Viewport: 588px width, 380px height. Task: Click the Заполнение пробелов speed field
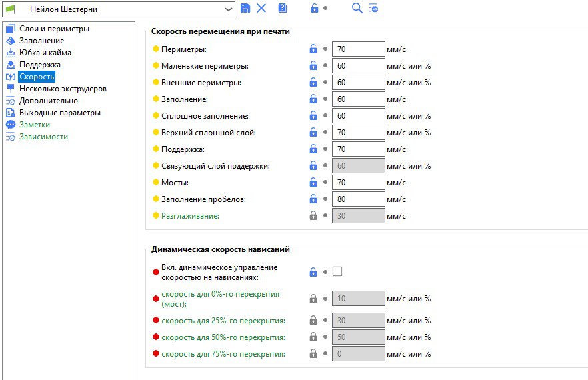(x=358, y=199)
